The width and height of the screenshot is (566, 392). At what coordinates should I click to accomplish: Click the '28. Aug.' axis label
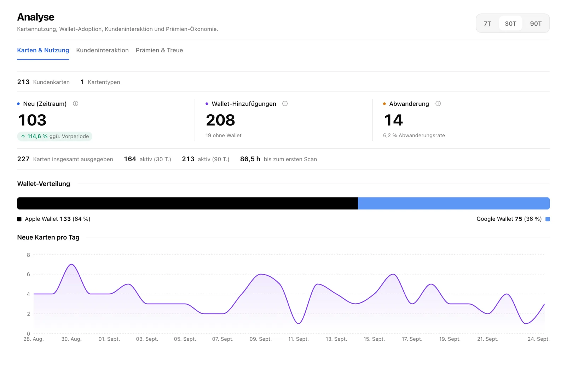pyautogui.click(x=34, y=339)
